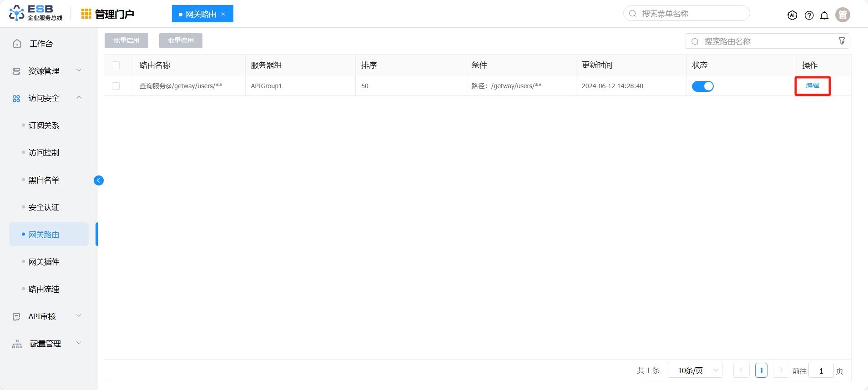This screenshot has width=868, height=390.
Task: Open the filter funnel in route search
Action: pos(842,41)
